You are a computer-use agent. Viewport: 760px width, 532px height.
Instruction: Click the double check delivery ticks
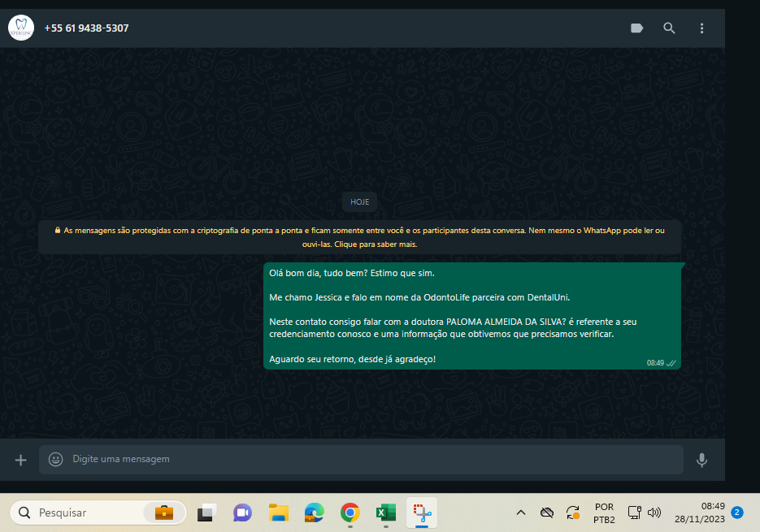(671, 363)
